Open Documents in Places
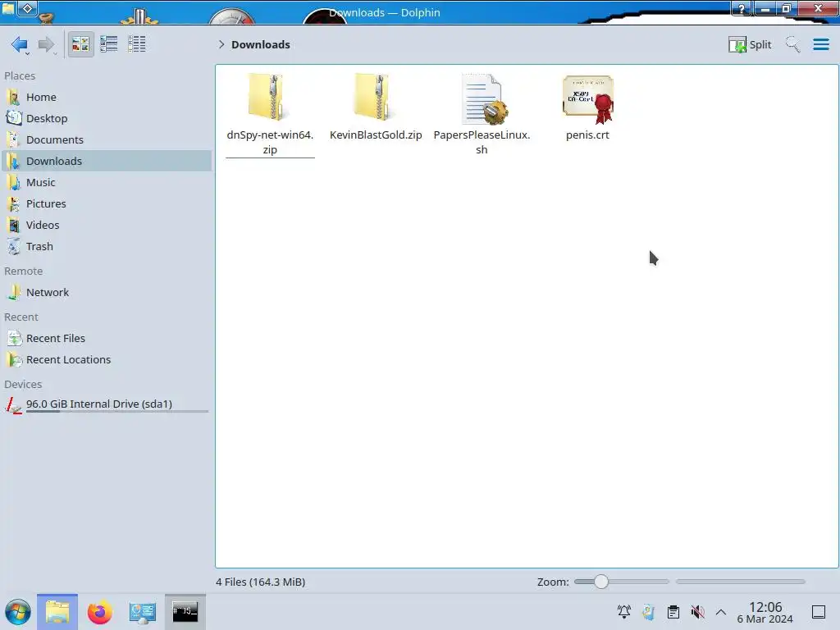Screen dimensions: 840x630 pos(107,139)
